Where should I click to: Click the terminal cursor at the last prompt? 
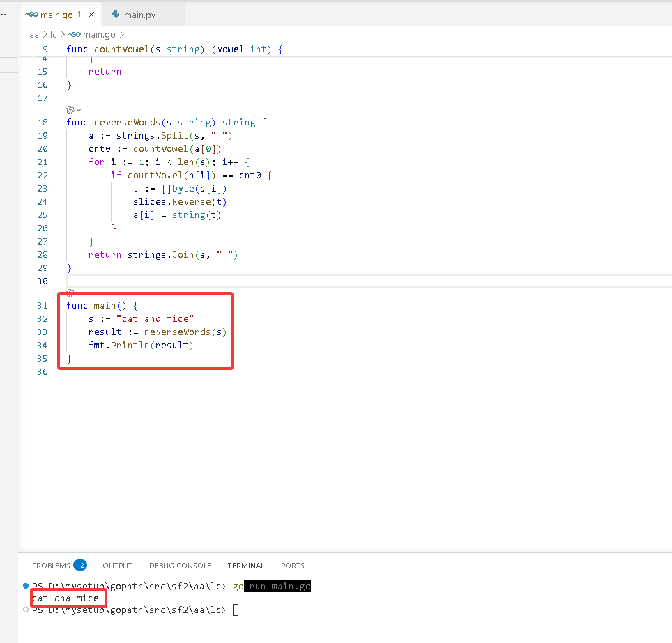pos(236,610)
